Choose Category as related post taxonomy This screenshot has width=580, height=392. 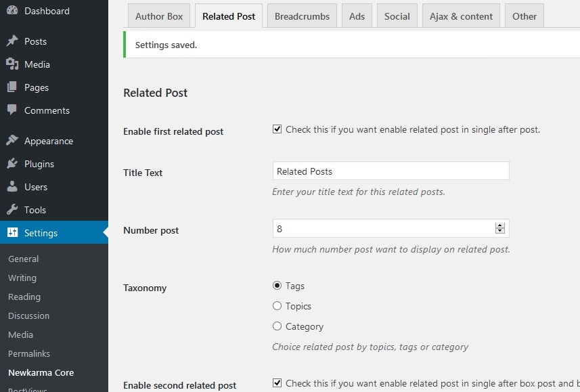pos(277,326)
